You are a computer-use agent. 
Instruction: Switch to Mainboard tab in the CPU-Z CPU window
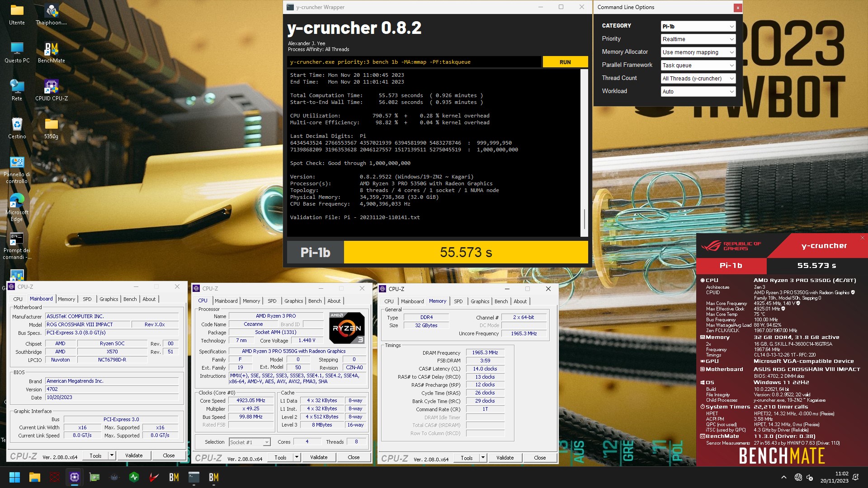tap(226, 301)
